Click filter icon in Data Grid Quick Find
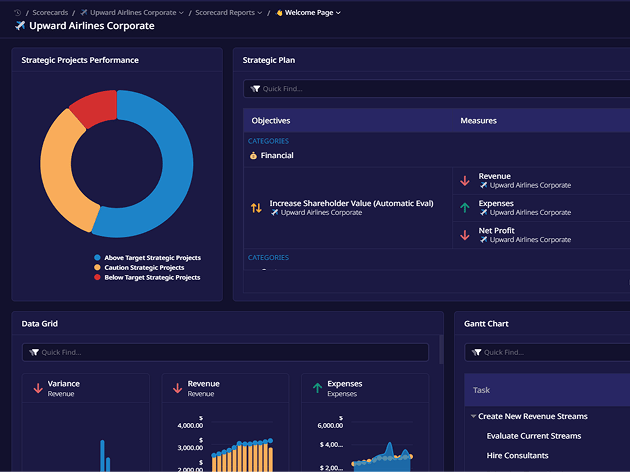630x472 pixels. [34, 352]
